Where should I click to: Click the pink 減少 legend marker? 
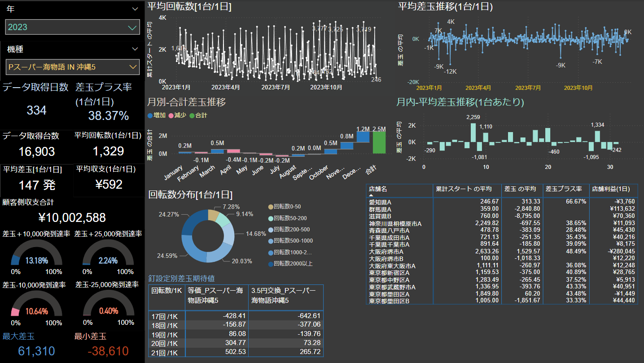(171, 115)
